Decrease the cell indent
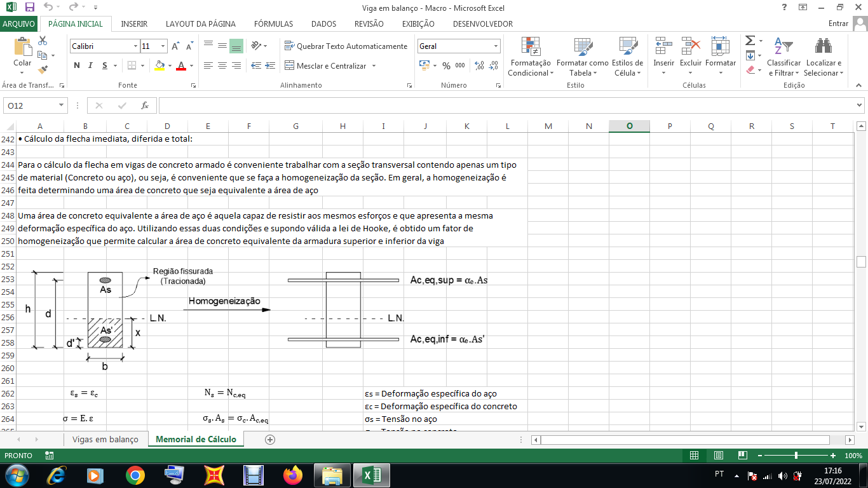The image size is (868, 488). pyautogui.click(x=256, y=65)
